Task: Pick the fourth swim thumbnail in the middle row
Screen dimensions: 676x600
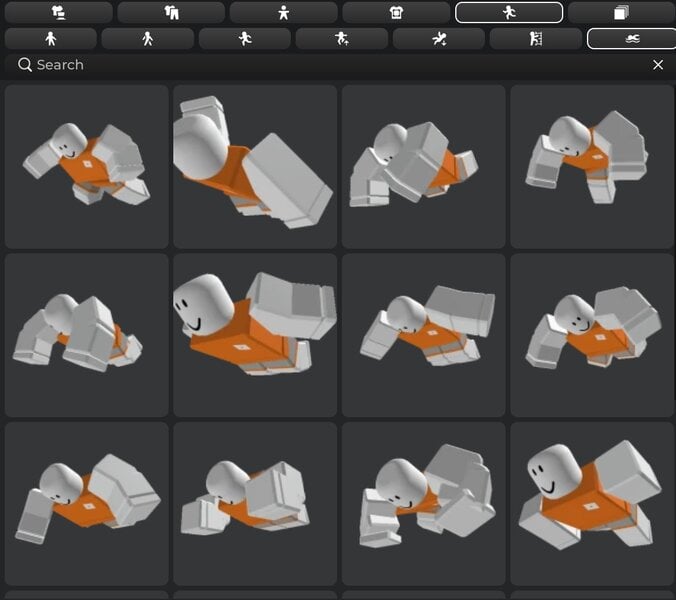Action: coord(592,335)
